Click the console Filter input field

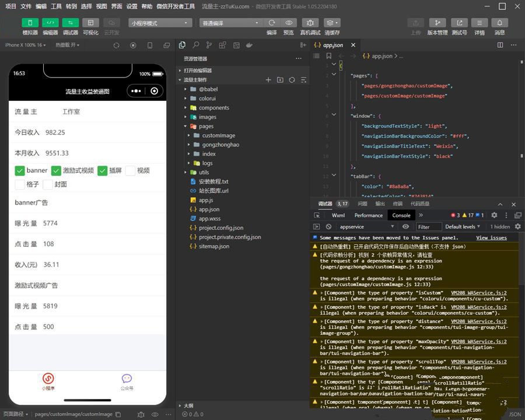pyautogui.click(x=429, y=227)
